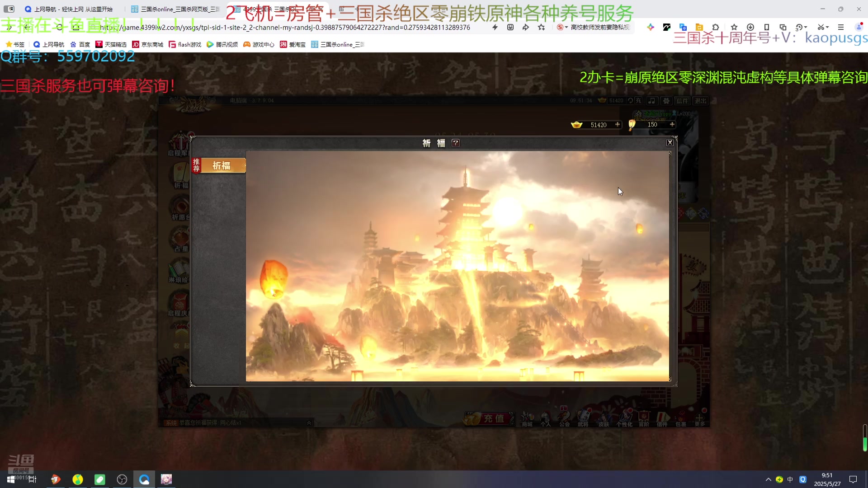Switch to the 上网导航 browser tab
Screen dimensions: 868x488
coord(69,9)
